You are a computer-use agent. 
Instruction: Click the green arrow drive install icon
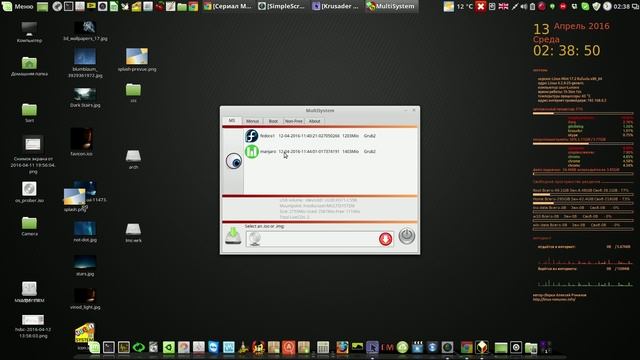[x=233, y=236]
